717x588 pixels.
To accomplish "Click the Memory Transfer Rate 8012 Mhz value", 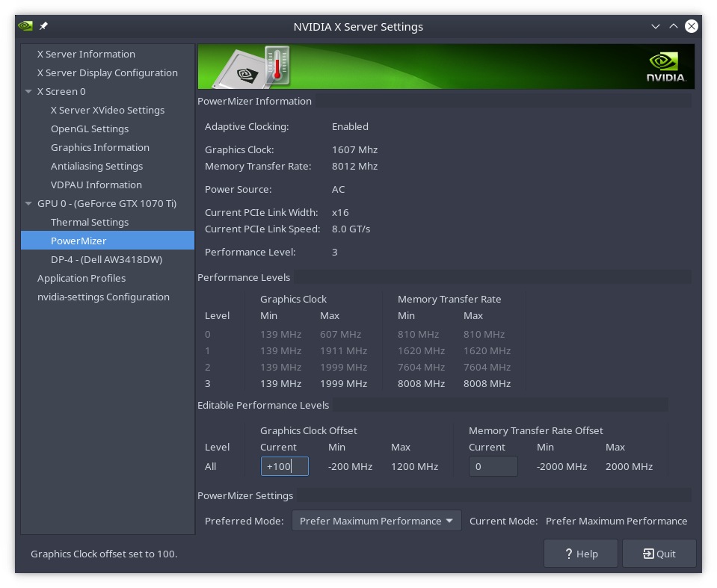I will point(354,167).
